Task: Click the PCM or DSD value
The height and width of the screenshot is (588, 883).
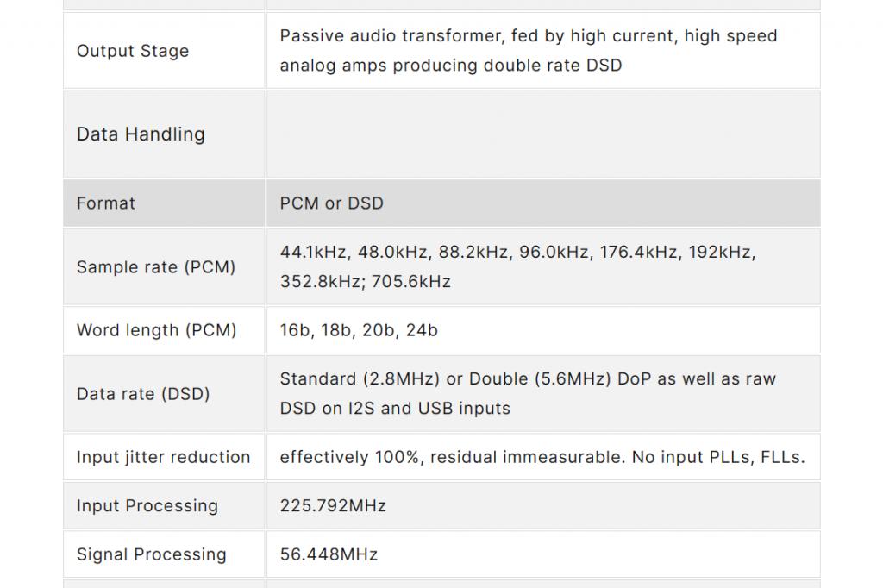Action: coord(332,203)
